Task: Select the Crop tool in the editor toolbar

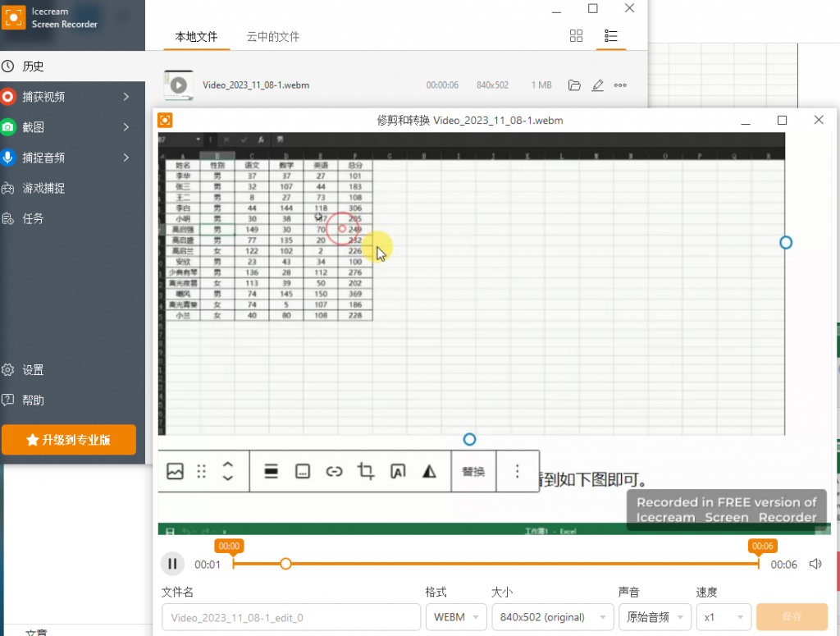Action: (x=365, y=471)
